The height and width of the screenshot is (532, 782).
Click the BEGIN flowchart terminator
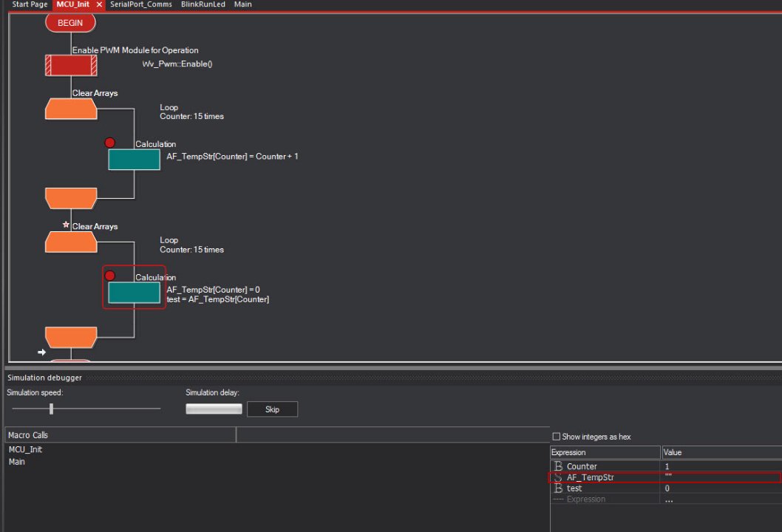click(70, 23)
